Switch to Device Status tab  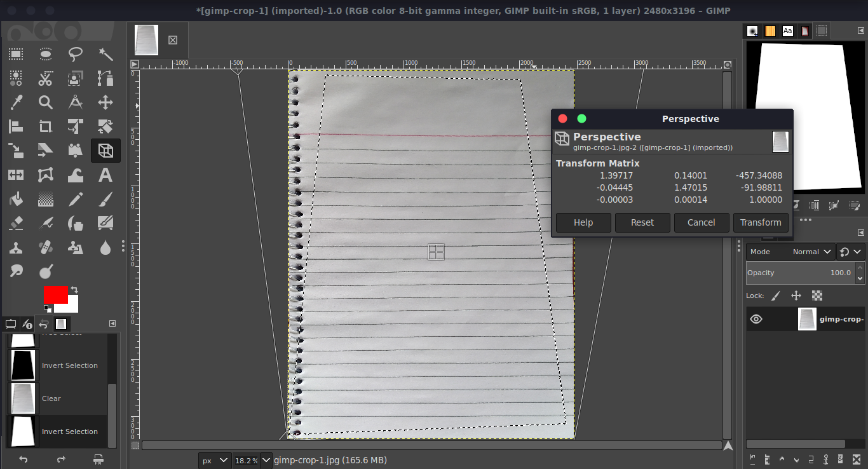pyautogui.click(x=27, y=324)
